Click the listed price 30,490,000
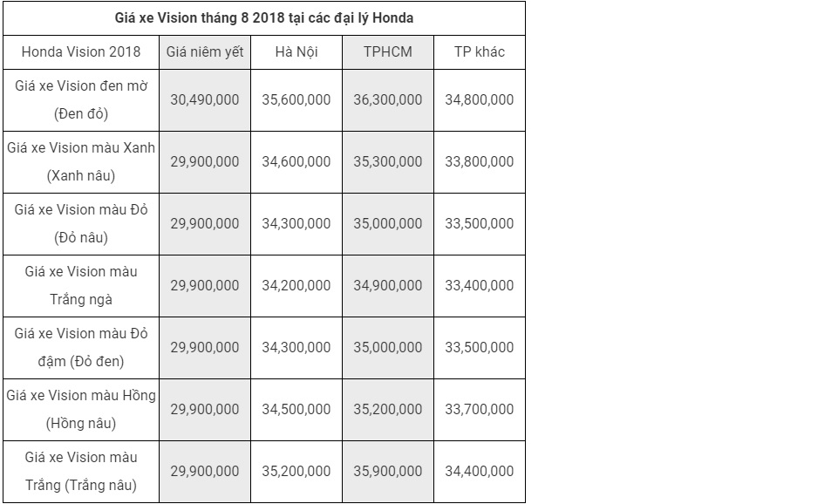The height and width of the screenshot is (504, 838). pos(205,99)
